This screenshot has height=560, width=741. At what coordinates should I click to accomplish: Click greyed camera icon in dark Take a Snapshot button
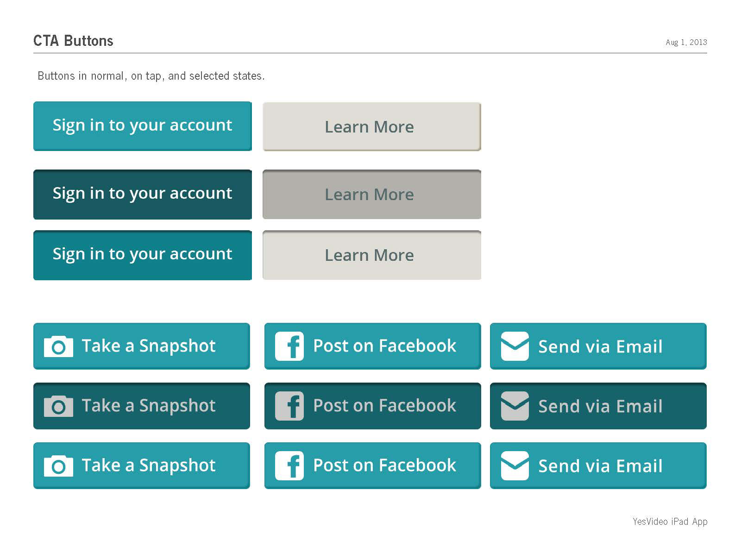pyautogui.click(x=58, y=406)
